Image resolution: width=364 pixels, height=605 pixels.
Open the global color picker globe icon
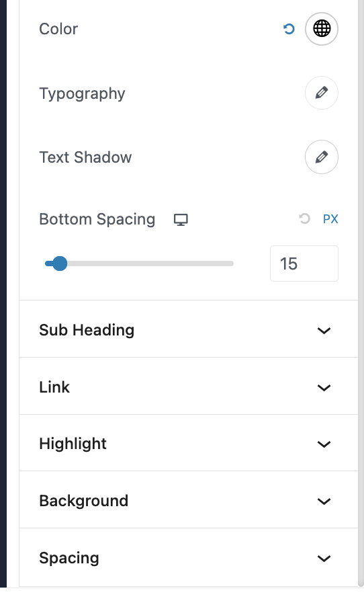coord(322,29)
